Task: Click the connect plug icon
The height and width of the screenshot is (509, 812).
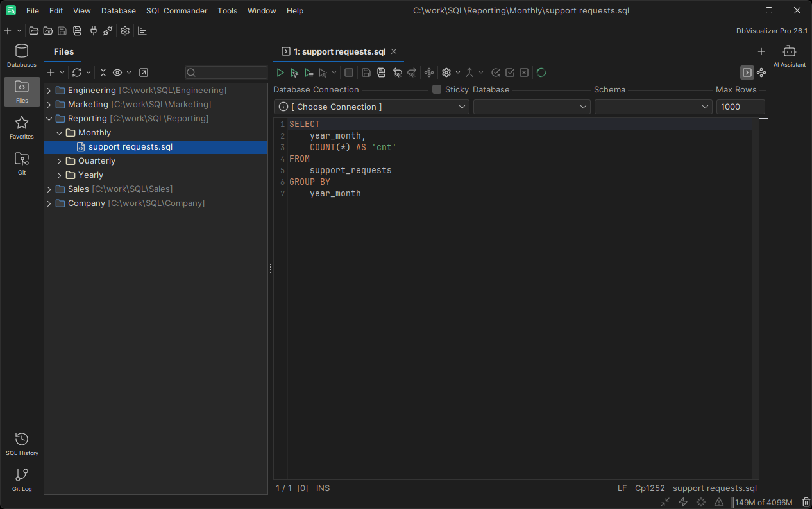Action: (x=94, y=31)
